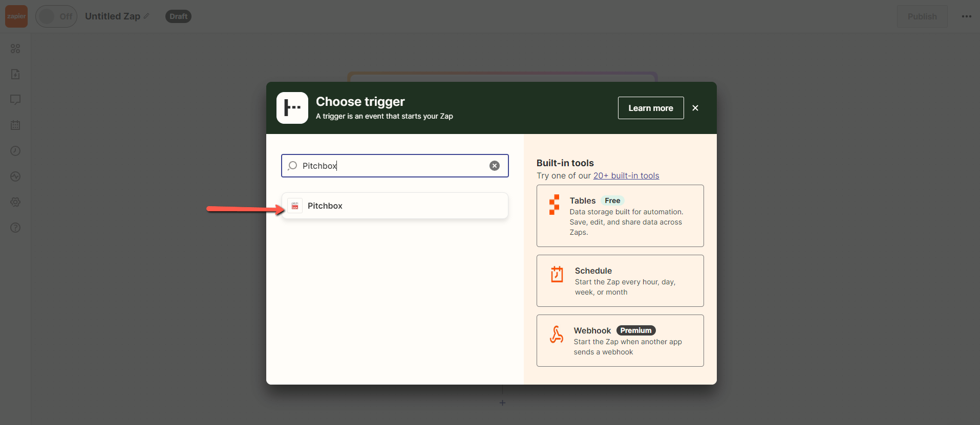Screen dimensions: 980x425
Task: Close the Choose trigger dialog
Action: (695, 108)
